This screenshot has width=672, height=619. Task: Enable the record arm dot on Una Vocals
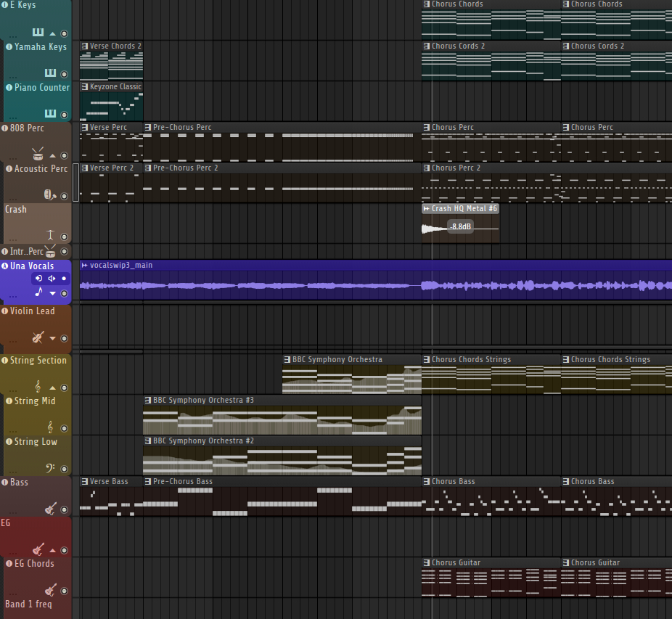coord(64,279)
